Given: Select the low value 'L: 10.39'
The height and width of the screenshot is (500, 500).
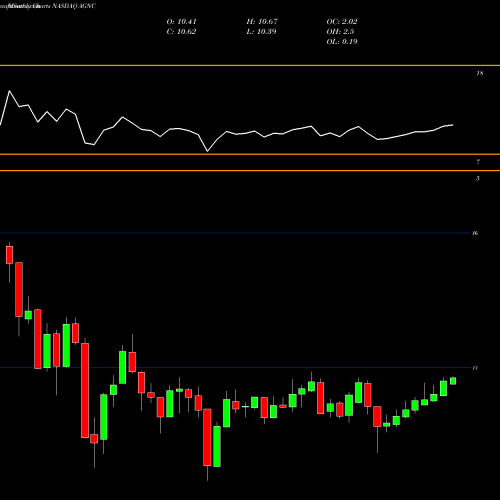Looking at the screenshot, I should click(261, 32).
